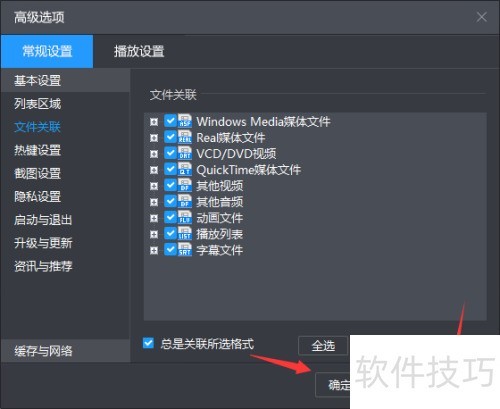Expand QuickTime媒体文件 tree node
The height and width of the screenshot is (409, 500).
pos(154,170)
